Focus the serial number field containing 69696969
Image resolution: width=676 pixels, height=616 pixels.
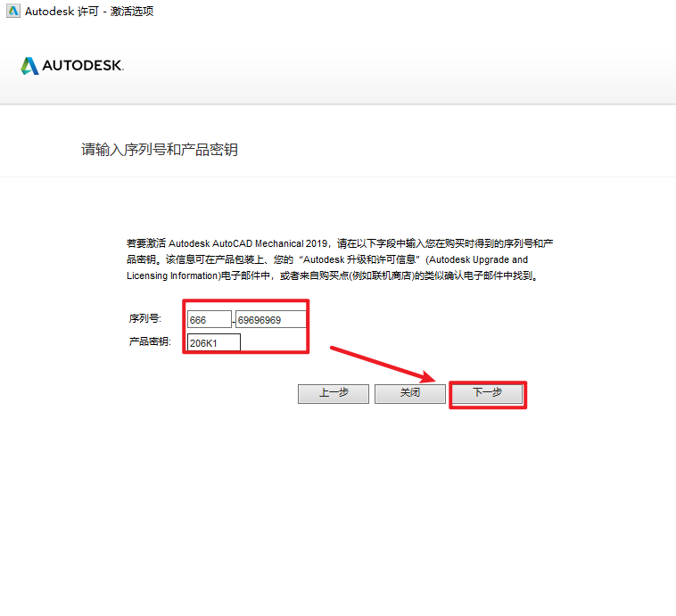tap(270, 320)
